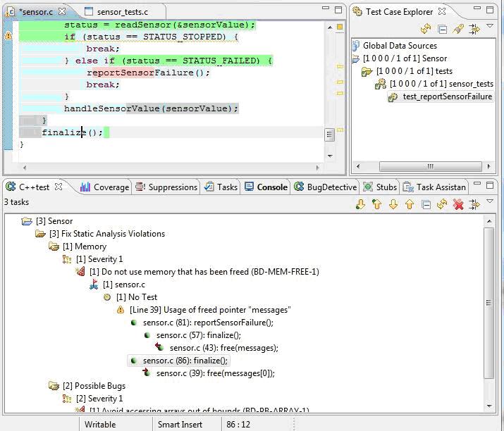504x431 pixels.
Task: Collapse the Fix Static Analysis Violations folder
Action: 40,234
